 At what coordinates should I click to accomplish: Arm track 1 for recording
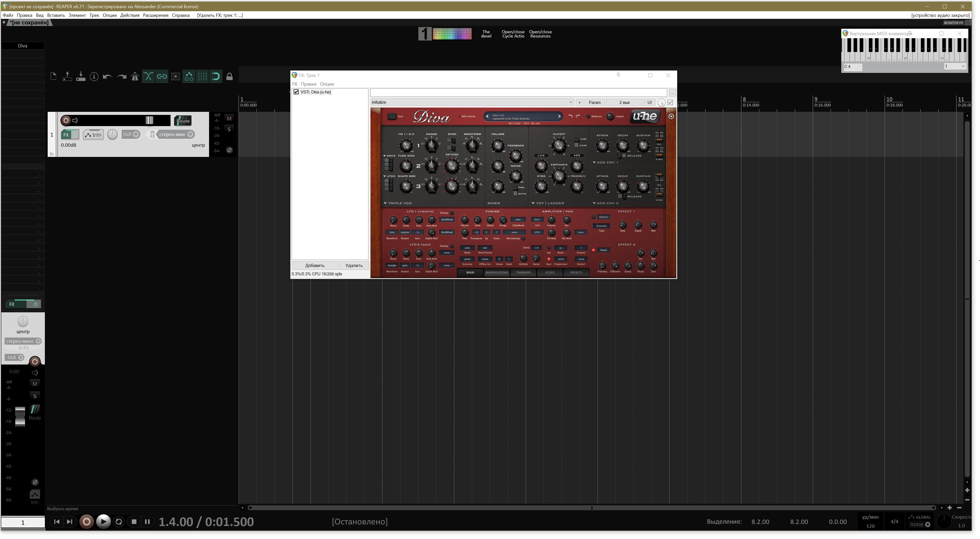tap(66, 121)
